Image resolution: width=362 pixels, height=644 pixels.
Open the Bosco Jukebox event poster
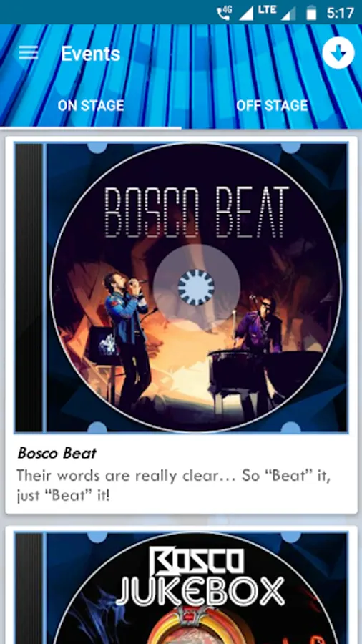pos(181,587)
